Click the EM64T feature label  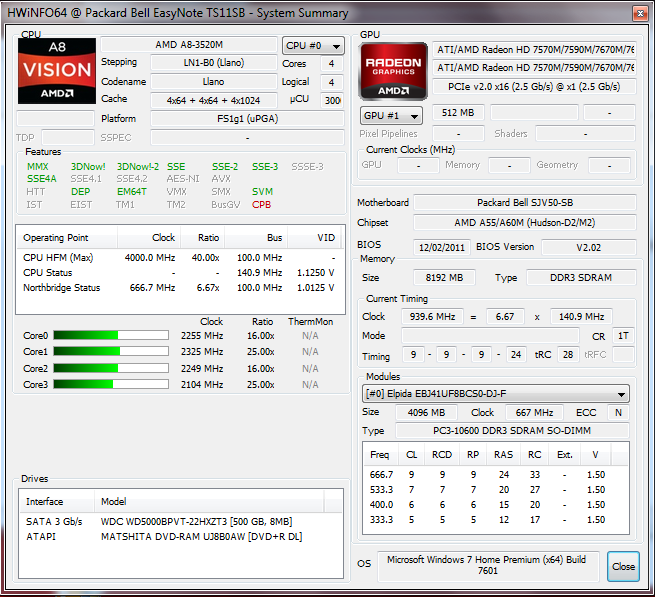coord(132,192)
